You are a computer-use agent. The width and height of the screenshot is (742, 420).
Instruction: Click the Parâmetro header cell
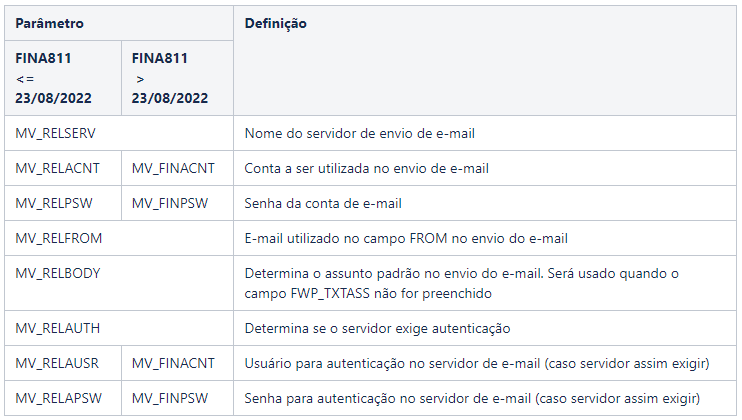119,23
